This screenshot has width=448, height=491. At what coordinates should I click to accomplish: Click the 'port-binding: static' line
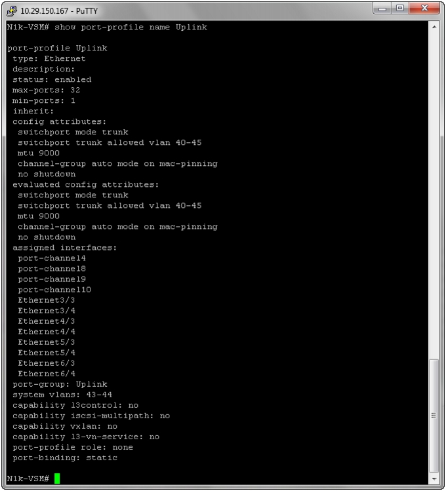point(65,458)
